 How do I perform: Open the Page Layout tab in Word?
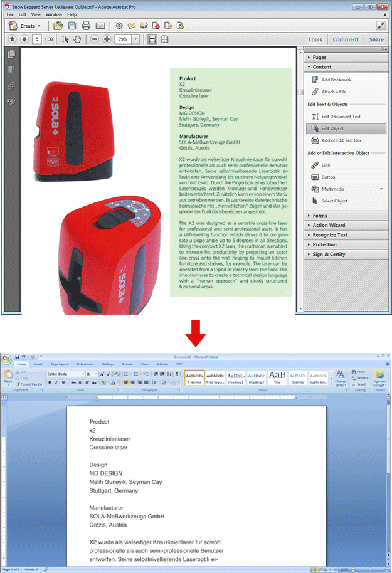coord(60,364)
